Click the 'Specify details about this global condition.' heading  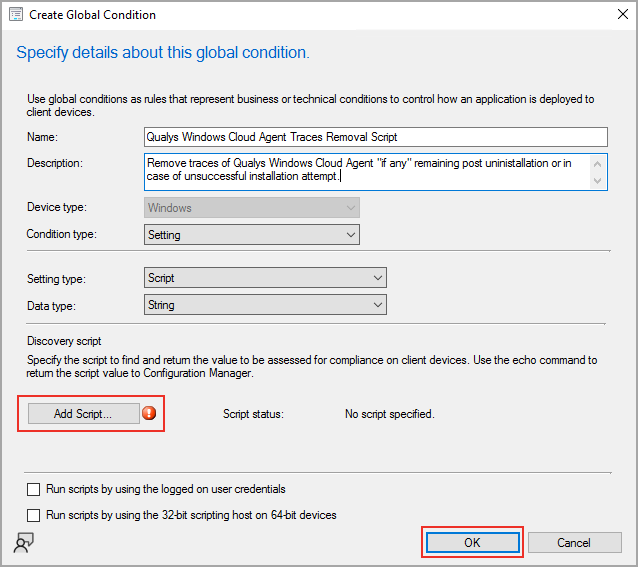163,52
